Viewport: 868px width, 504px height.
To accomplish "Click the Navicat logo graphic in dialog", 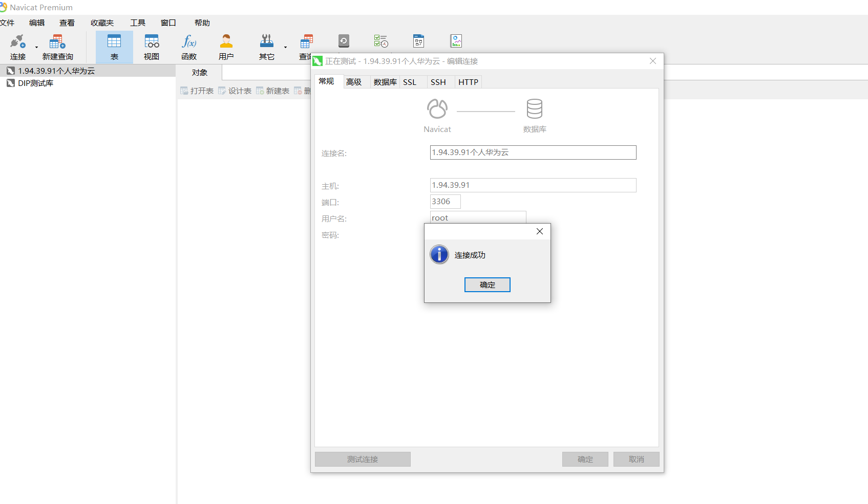I will 437,108.
